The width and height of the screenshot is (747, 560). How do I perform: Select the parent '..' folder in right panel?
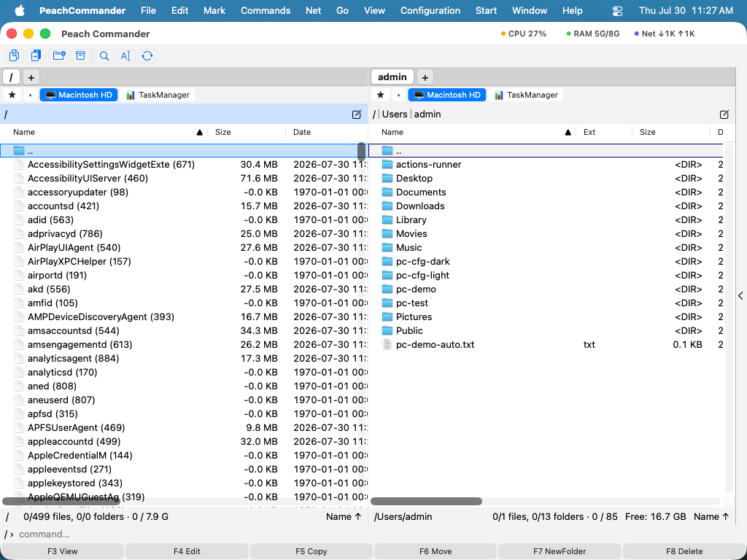[x=546, y=150]
